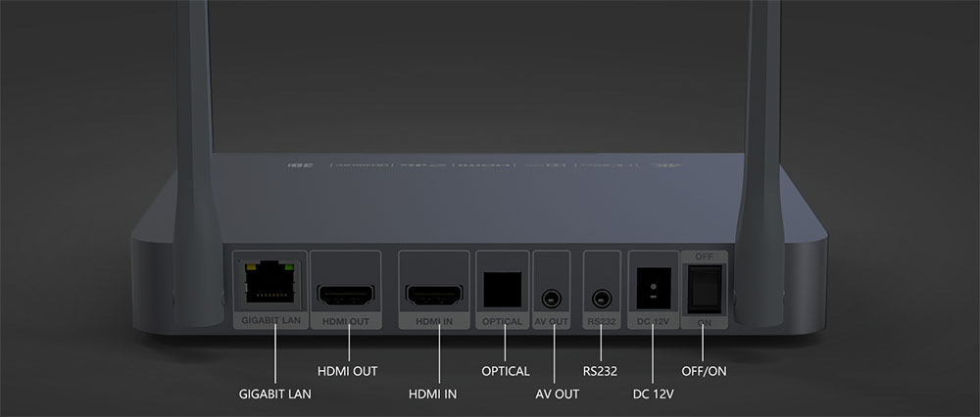
Task: Click the white OFF/ON callout text
Action: coord(704,371)
